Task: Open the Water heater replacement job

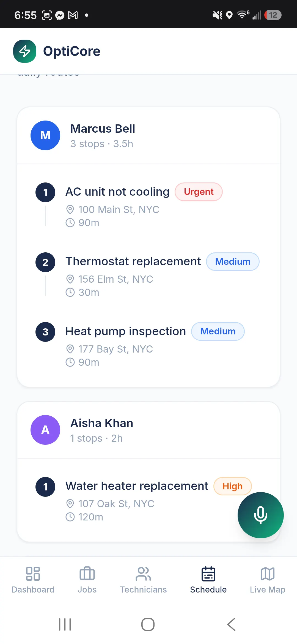Action: click(x=137, y=486)
